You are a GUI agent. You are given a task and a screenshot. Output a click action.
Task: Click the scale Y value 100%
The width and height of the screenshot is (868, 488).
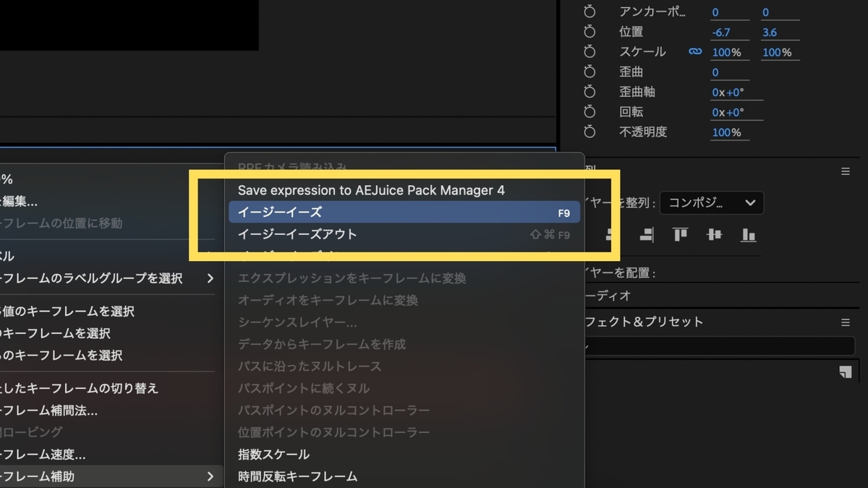[x=777, y=53]
